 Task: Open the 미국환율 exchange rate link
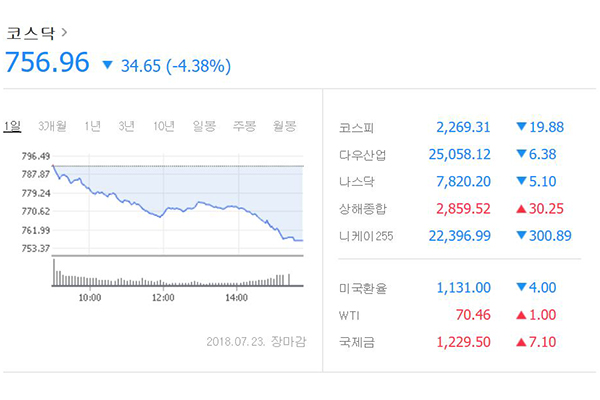click(364, 288)
